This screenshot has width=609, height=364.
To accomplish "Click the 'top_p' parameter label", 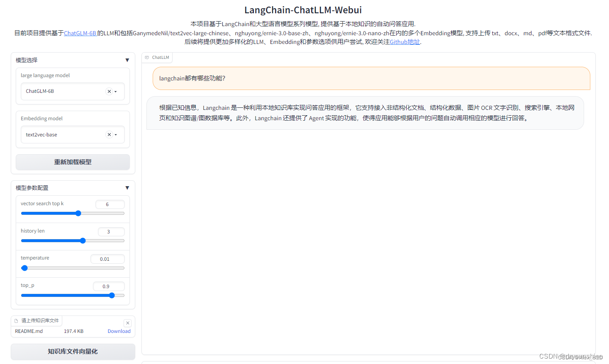I will (x=27, y=285).
